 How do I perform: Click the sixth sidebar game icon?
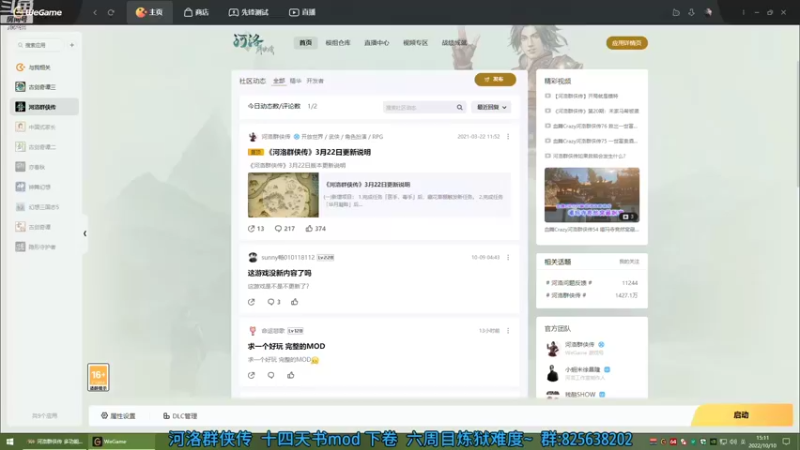click(20, 167)
